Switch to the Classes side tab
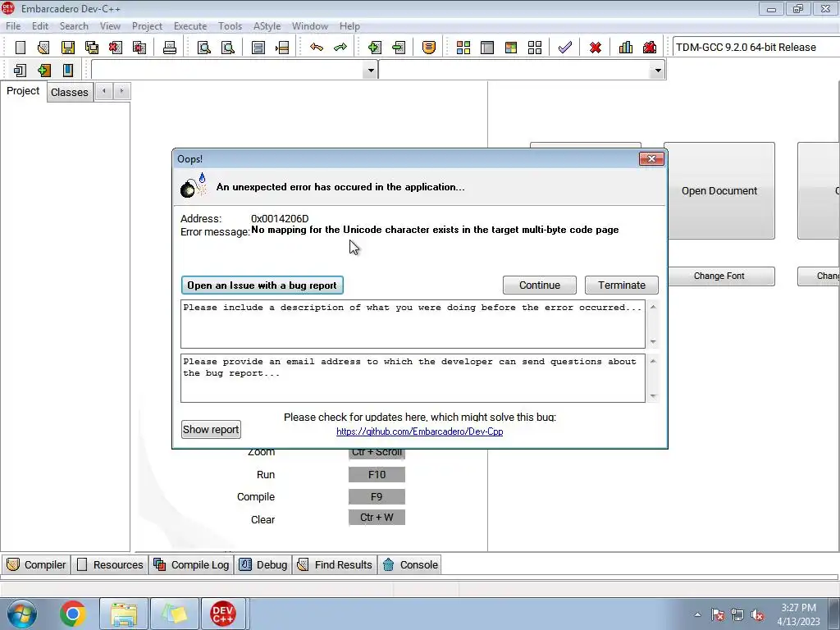 pyautogui.click(x=70, y=92)
